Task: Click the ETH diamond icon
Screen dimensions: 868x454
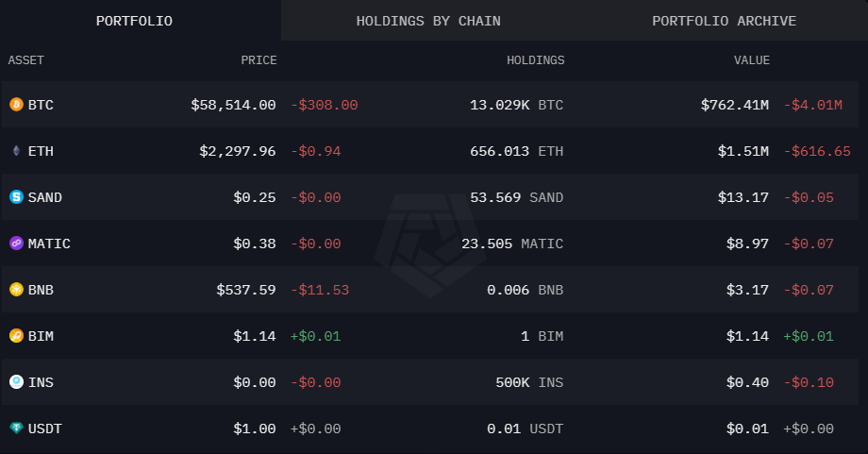Action: pyautogui.click(x=16, y=151)
